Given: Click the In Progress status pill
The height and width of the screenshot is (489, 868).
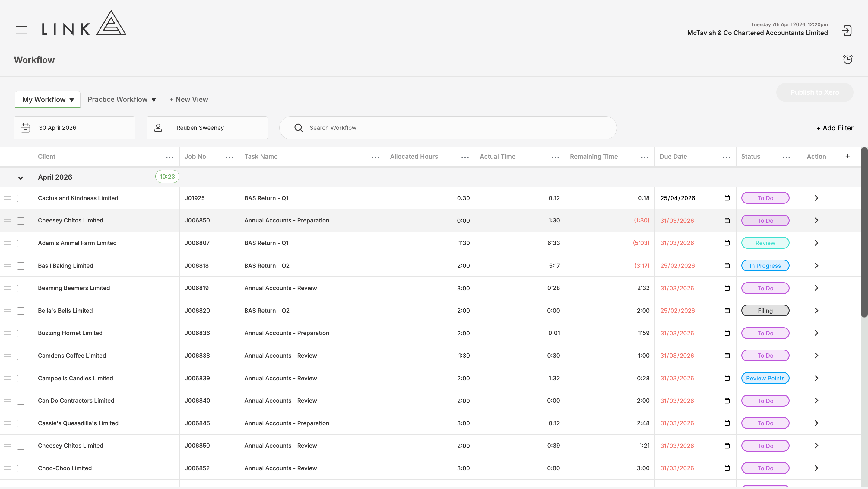Looking at the screenshot, I should [x=765, y=266].
